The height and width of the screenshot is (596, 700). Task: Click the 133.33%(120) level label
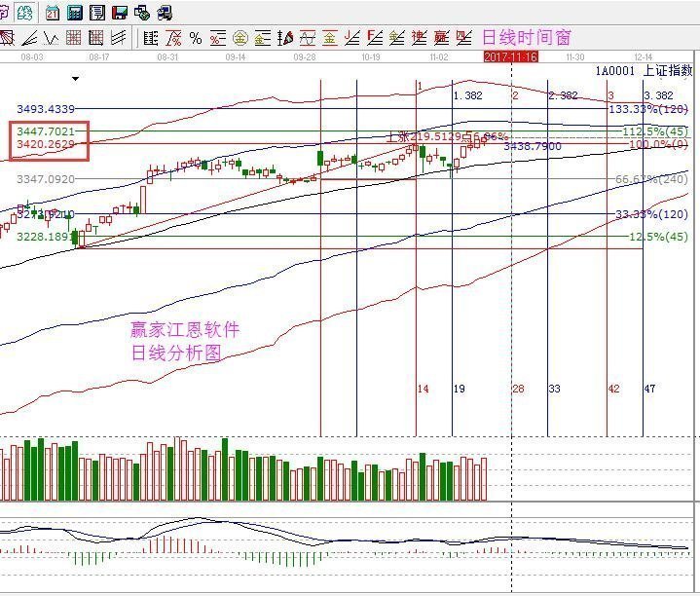(648, 109)
